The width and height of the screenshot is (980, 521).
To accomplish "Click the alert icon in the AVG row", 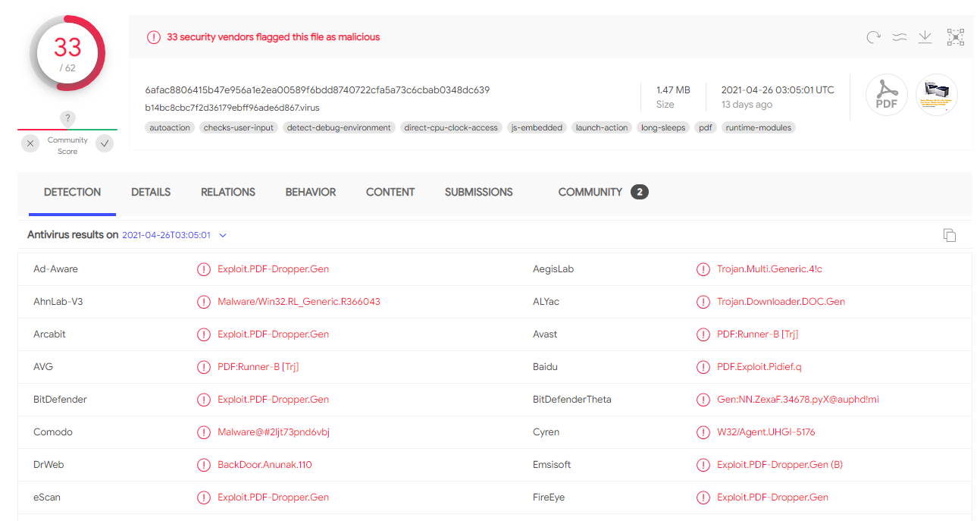I will [204, 367].
